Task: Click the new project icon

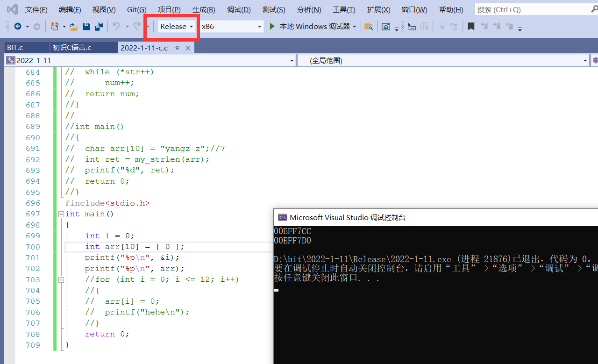Action: (55, 27)
